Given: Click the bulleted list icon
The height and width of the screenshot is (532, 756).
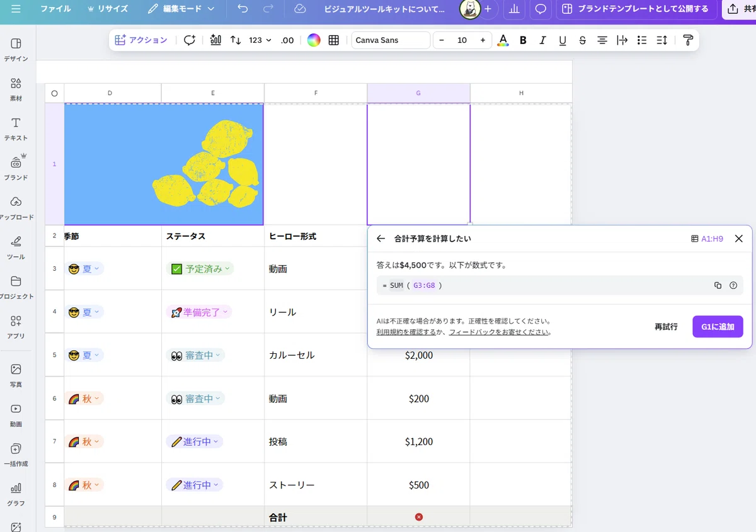Looking at the screenshot, I should [642, 40].
